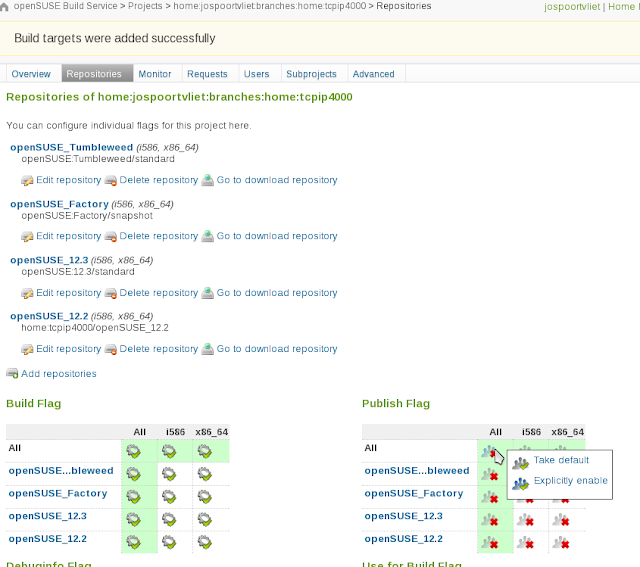The image size is (640, 567).
Task: Toggle Build flag All row, x86_64 column
Action: click(204, 451)
